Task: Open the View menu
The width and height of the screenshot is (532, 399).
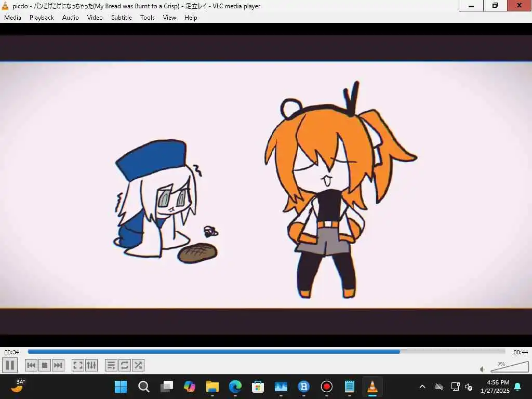Action: (x=169, y=18)
